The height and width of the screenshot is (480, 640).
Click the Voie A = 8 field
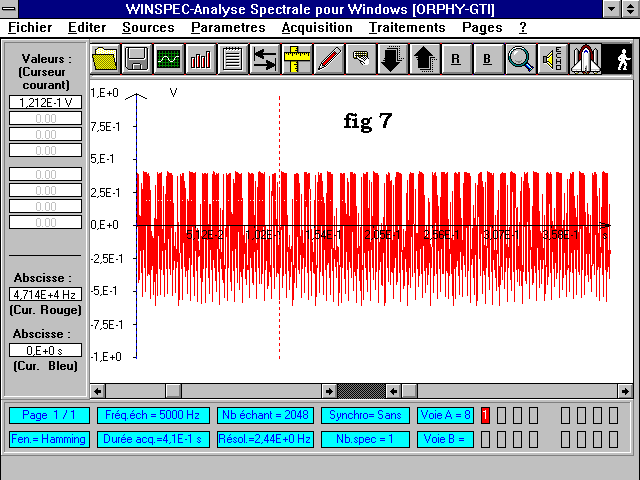click(x=445, y=416)
